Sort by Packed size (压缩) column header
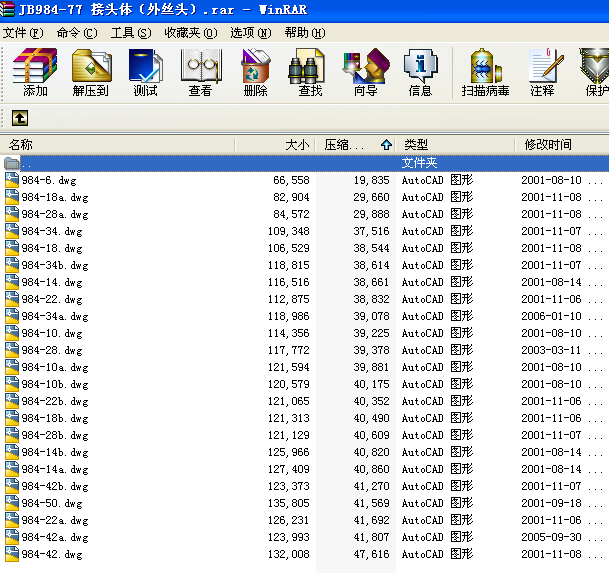The height and width of the screenshot is (573, 609). (355, 145)
